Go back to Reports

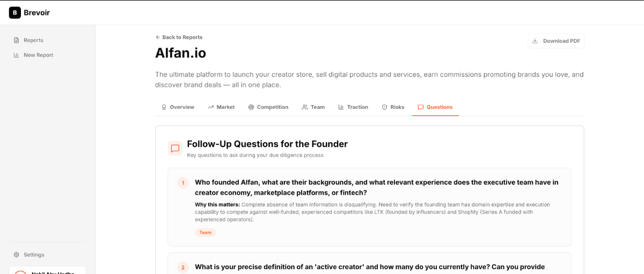pos(179,38)
